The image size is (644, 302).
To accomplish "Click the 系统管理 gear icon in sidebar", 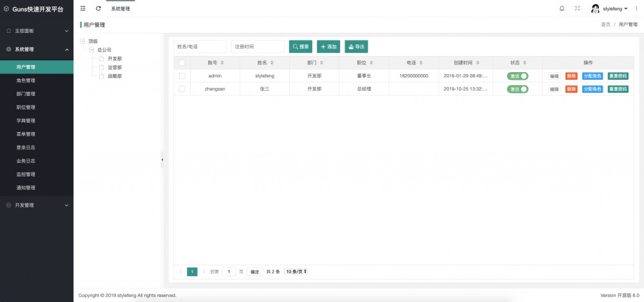I will coord(8,50).
